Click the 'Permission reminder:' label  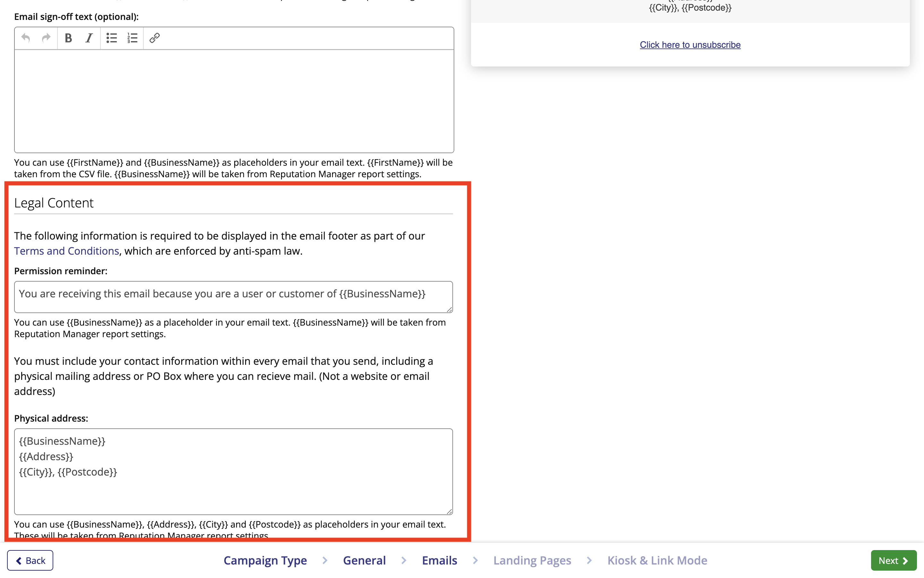click(x=61, y=271)
